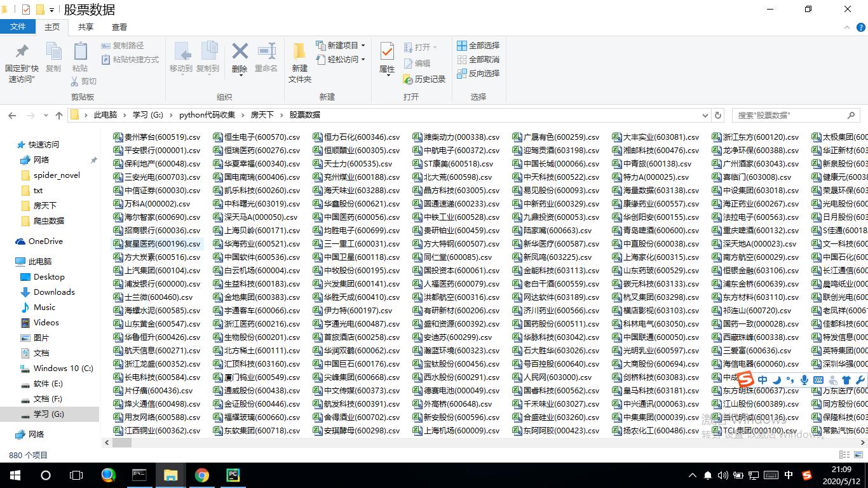
Task: Open the Quick Access Toolbar customize dropdown
Action: click(51, 10)
